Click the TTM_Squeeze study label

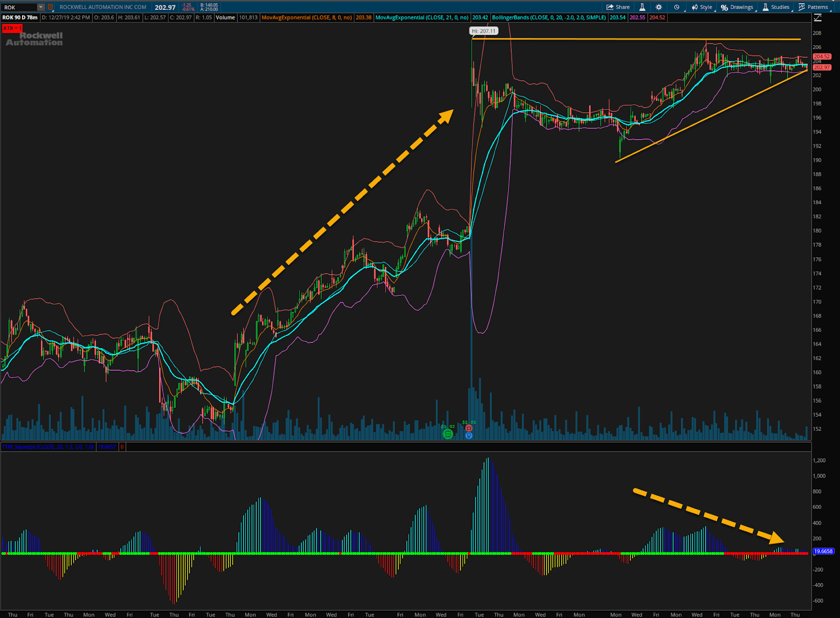[48, 447]
